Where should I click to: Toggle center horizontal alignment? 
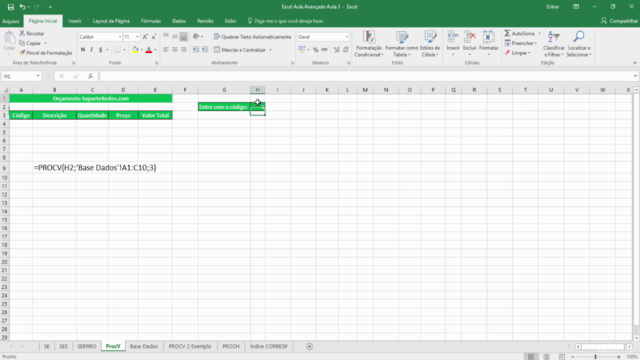coord(175,50)
